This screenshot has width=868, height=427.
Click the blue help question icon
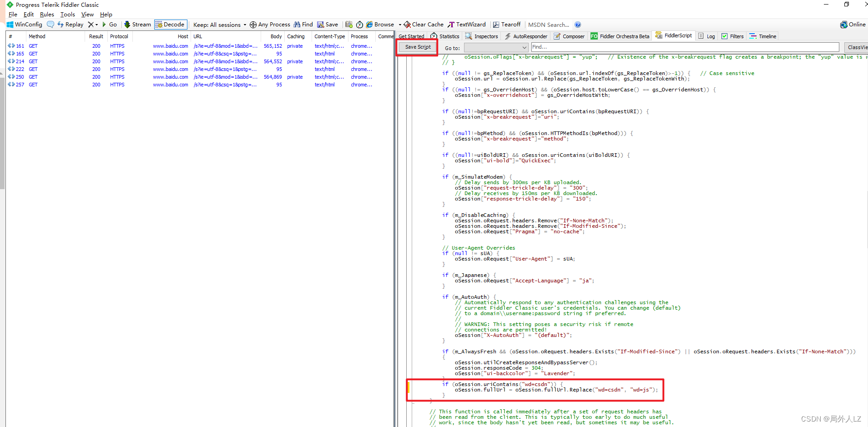pyautogui.click(x=578, y=25)
